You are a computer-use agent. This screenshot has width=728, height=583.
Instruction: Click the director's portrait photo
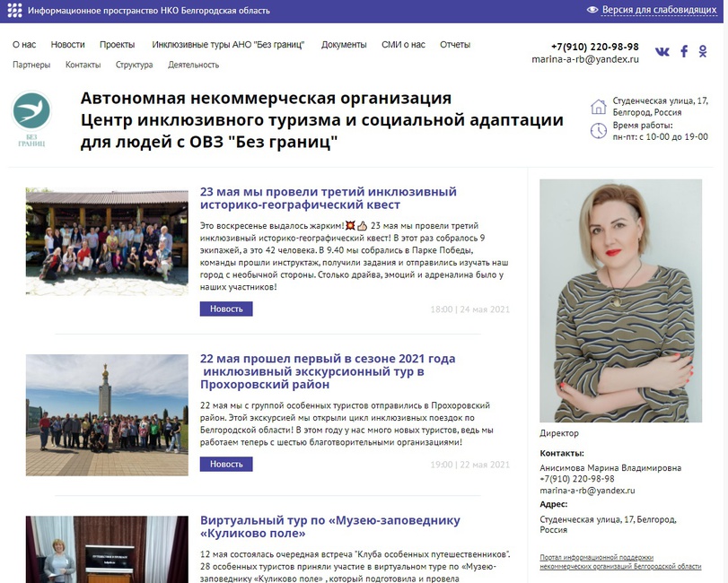(621, 300)
